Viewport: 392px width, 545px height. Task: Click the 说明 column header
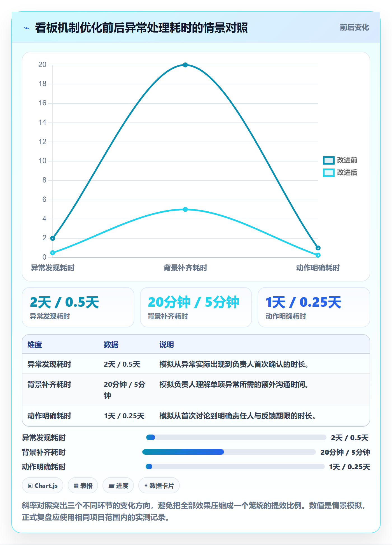pos(167,345)
